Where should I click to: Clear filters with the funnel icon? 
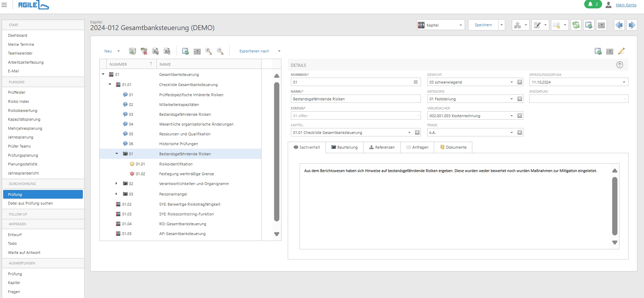(144, 51)
